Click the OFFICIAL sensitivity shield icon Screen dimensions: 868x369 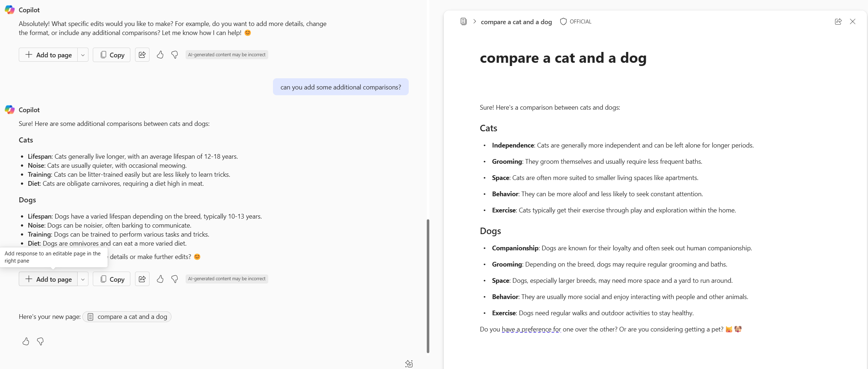coord(563,22)
